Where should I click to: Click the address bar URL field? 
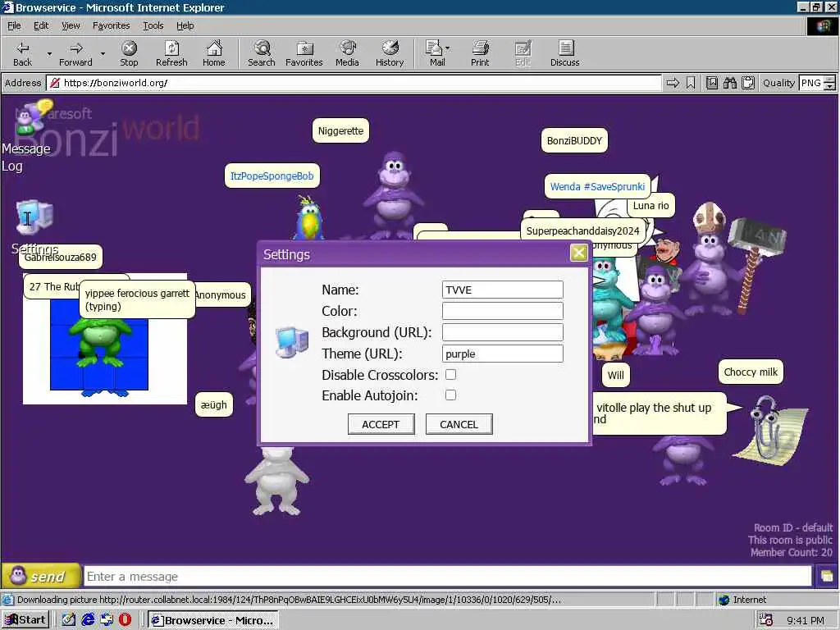(354, 83)
